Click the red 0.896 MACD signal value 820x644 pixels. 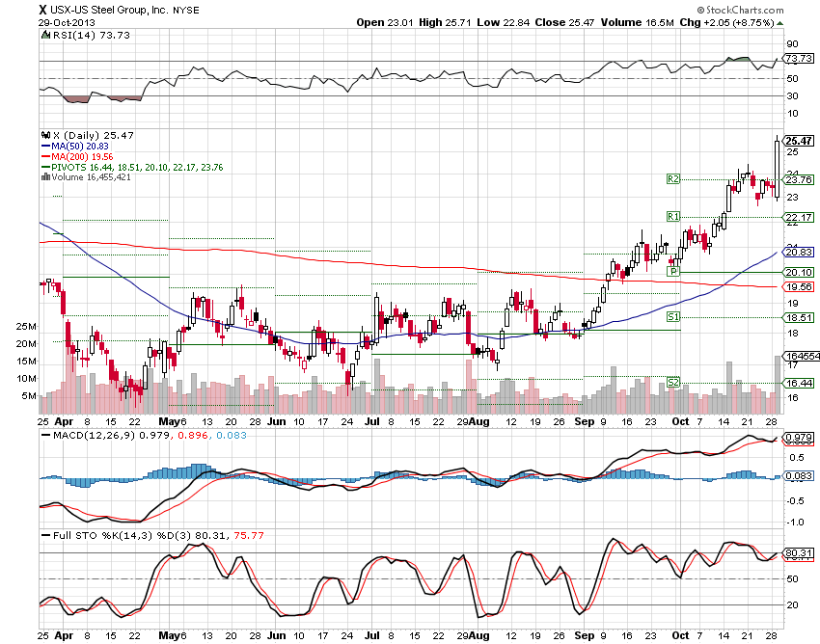pyautogui.click(x=192, y=435)
